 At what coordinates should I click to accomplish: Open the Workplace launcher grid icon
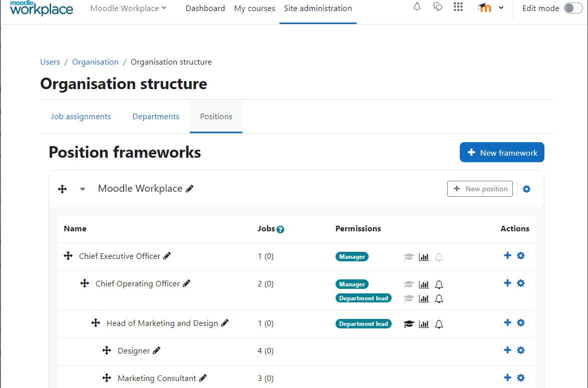tap(458, 7)
